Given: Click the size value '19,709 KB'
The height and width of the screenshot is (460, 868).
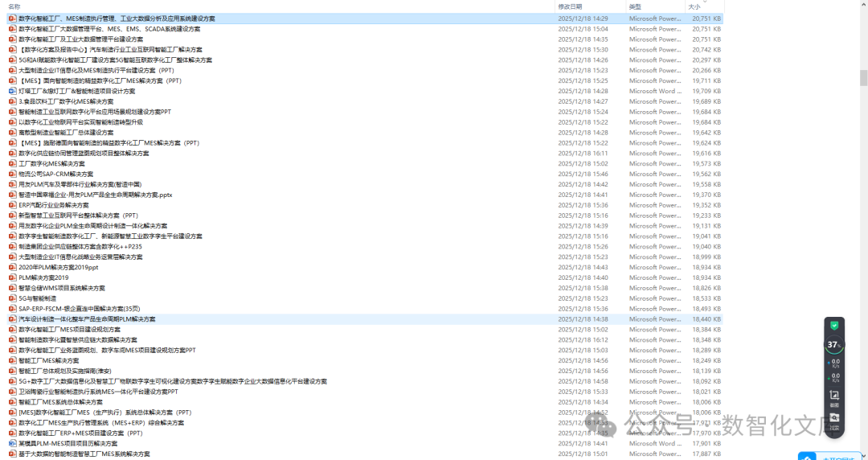Looking at the screenshot, I should point(706,91).
